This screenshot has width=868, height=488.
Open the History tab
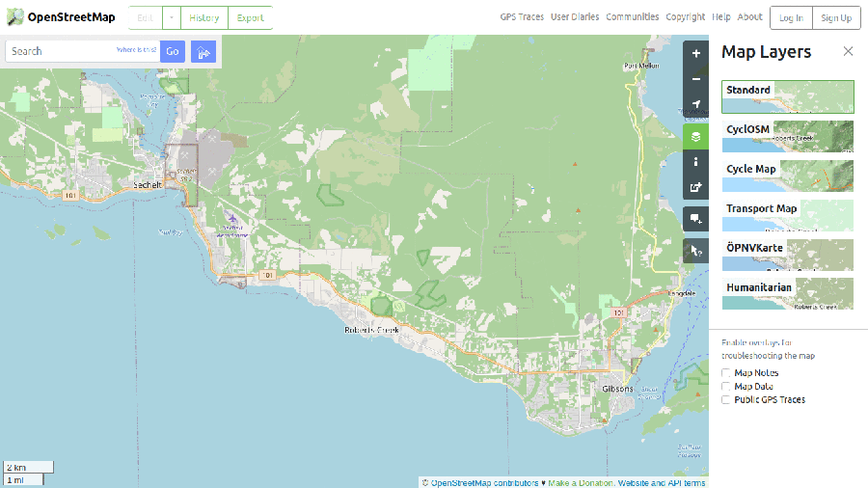click(203, 17)
